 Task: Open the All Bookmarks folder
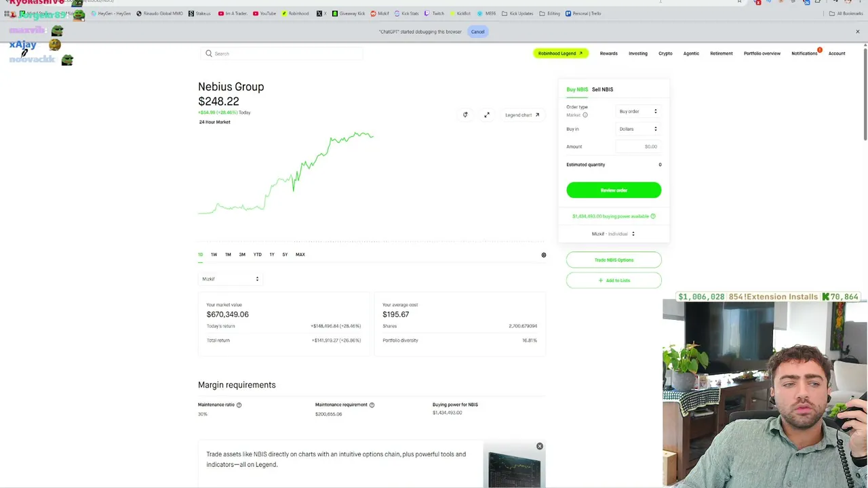coord(846,14)
